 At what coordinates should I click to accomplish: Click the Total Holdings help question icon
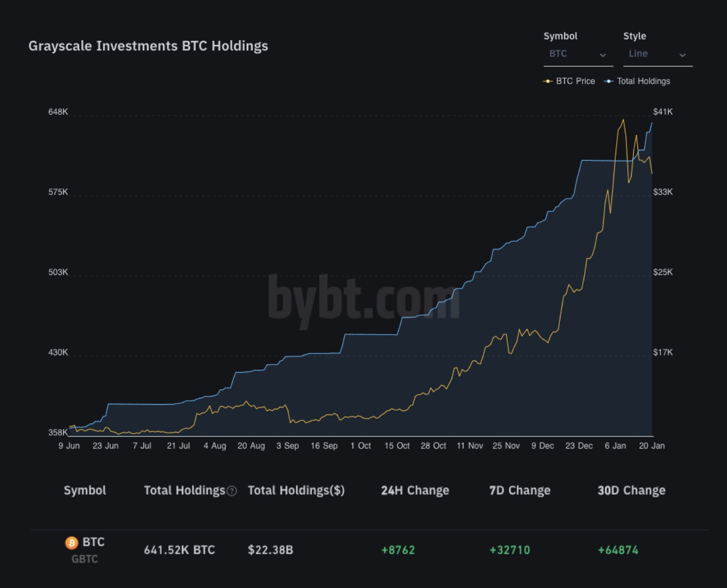[x=231, y=491]
